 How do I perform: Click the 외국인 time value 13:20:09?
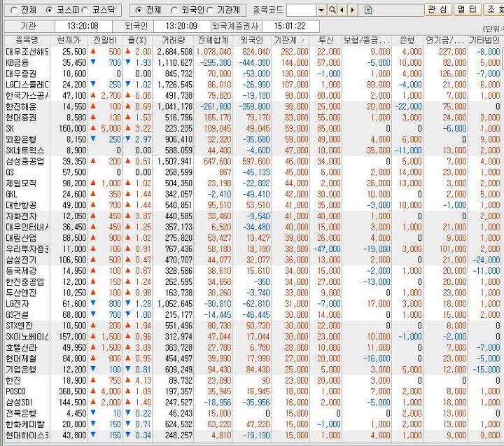point(181,26)
